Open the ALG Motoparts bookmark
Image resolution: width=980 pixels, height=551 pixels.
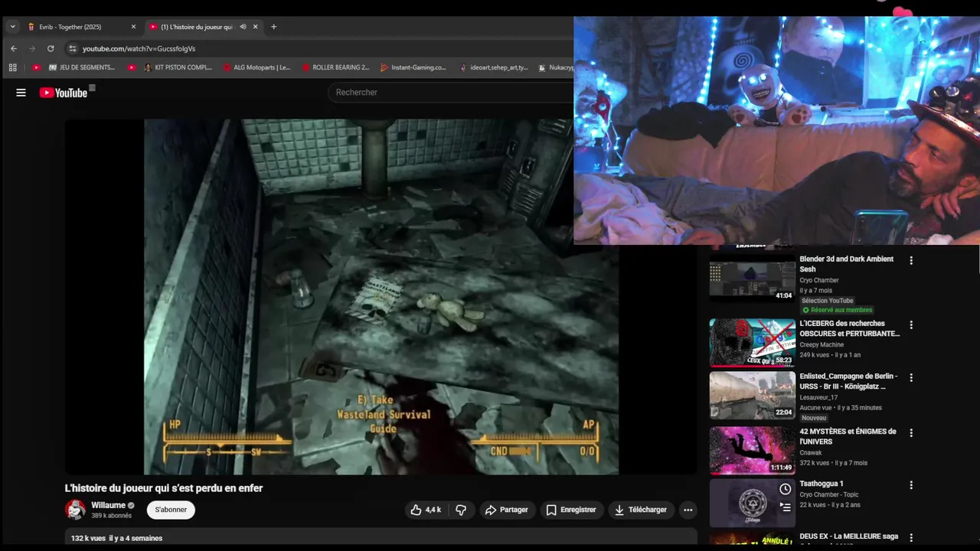click(256, 67)
